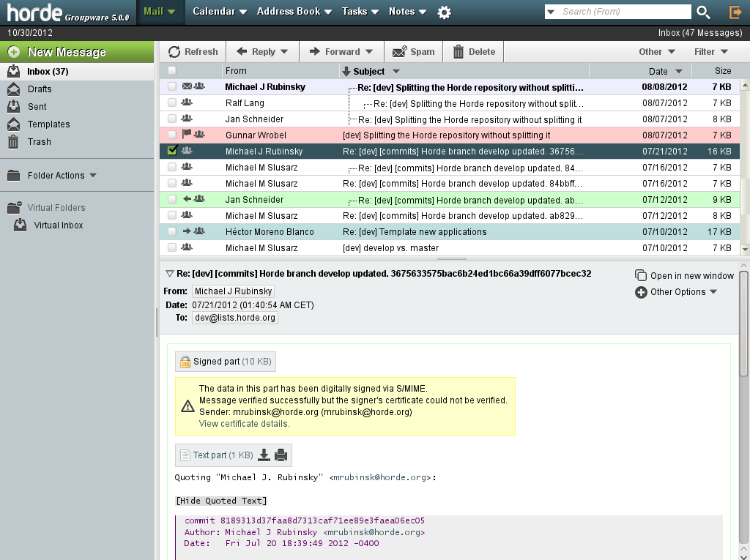Click the search magnifier icon

point(703,12)
